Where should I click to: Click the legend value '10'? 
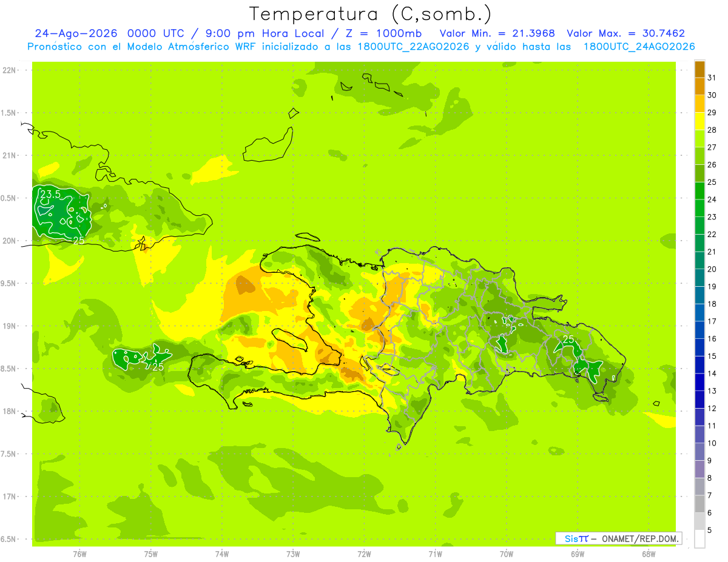coord(712,443)
